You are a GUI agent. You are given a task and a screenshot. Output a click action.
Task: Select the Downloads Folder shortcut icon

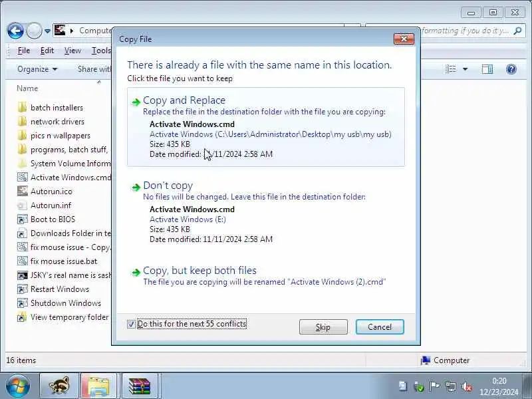[x=22, y=233]
